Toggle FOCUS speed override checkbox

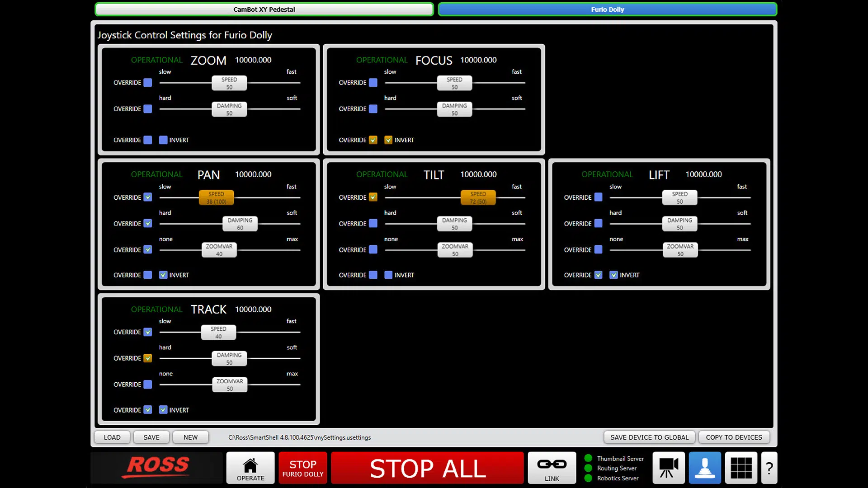[373, 83]
